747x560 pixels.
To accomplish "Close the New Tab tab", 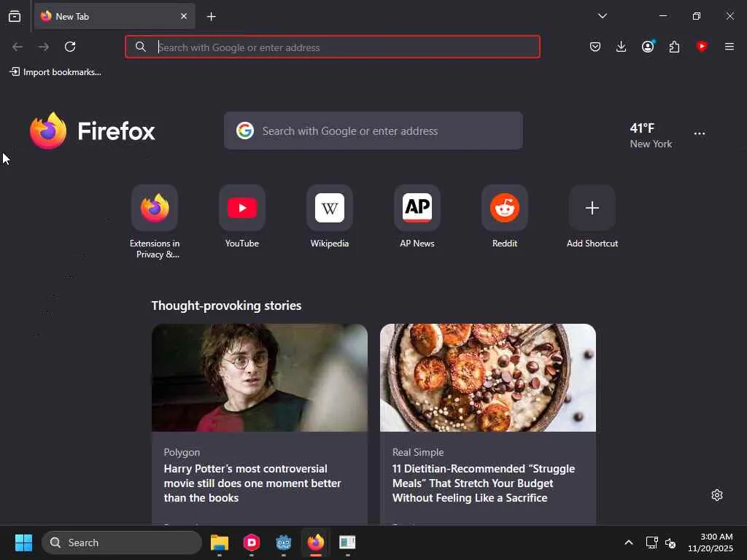I will [x=183, y=16].
